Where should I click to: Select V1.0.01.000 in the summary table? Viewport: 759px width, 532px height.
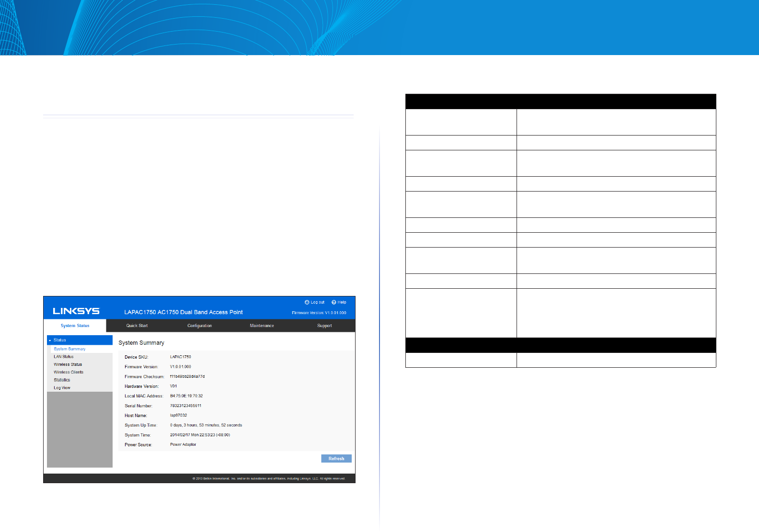click(x=181, y=367)
